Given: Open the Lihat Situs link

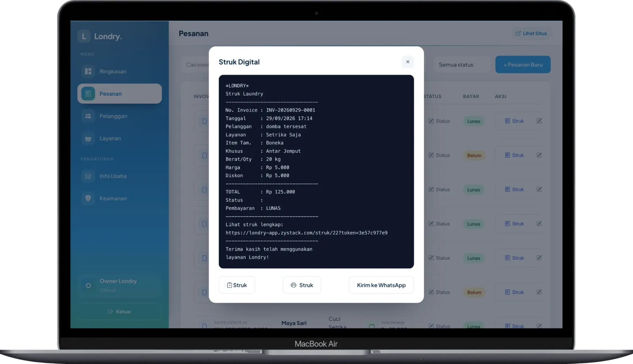Looking at the screenshot, I should pyautogui.click(x=531, y=33).
